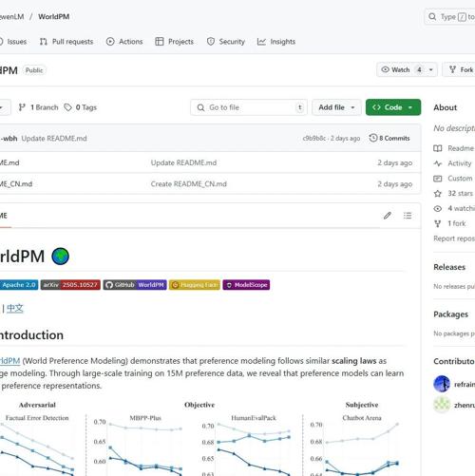Open the 中文 language link
475x476 pixels.
coord(15,308)
